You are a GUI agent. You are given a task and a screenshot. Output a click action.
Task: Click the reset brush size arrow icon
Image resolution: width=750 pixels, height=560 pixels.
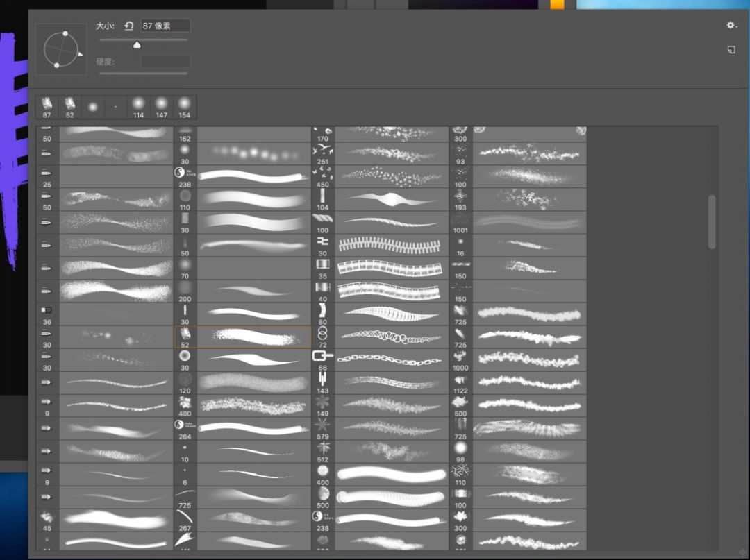[x=128, y=26]
